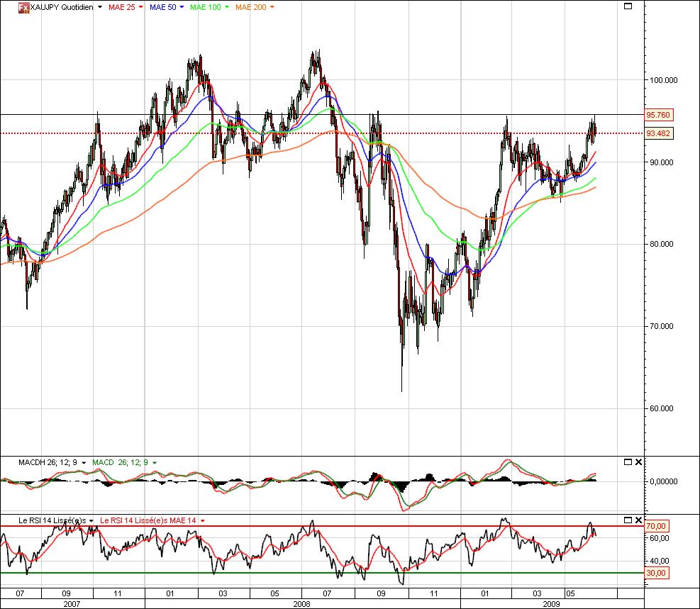
Task: Open the green MACD 26; 12; 9 menu
Action: (x=155, y=462)
